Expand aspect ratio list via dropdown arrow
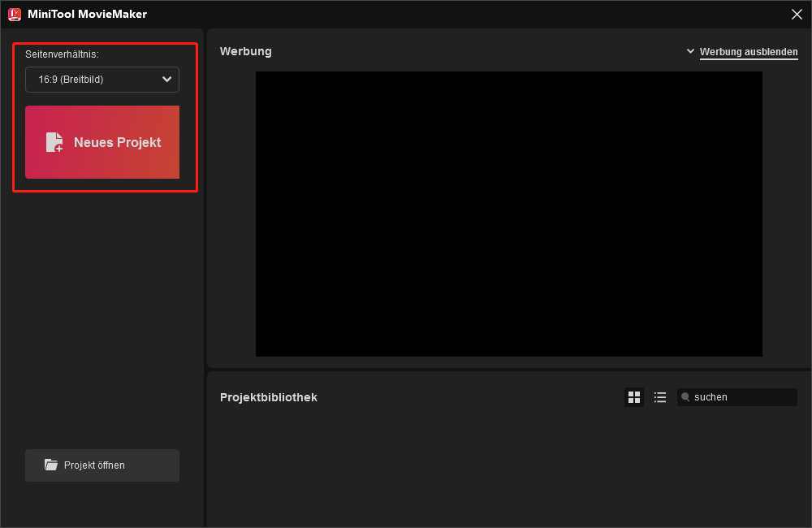812x528 pixels. pyautogui.click(x=166, y=80)
